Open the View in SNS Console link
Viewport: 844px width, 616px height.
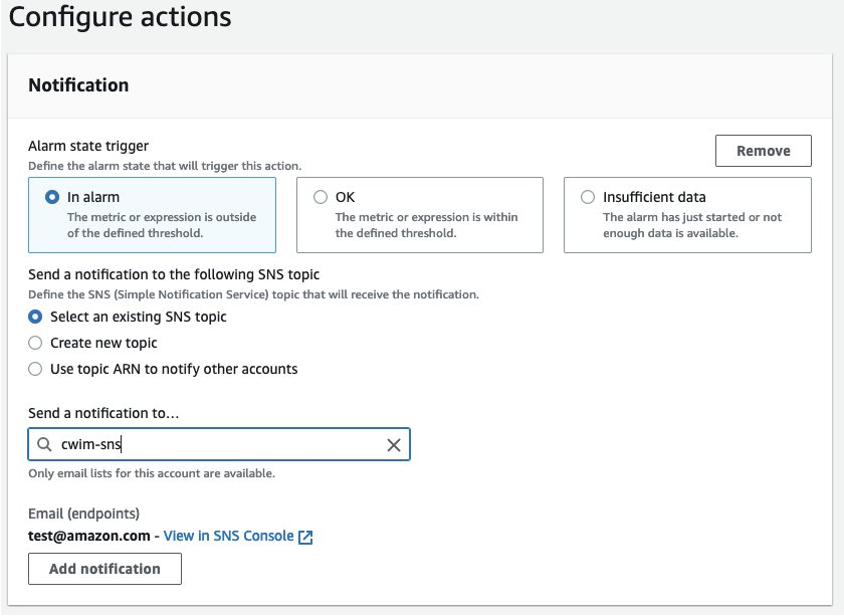pos(229,536)
